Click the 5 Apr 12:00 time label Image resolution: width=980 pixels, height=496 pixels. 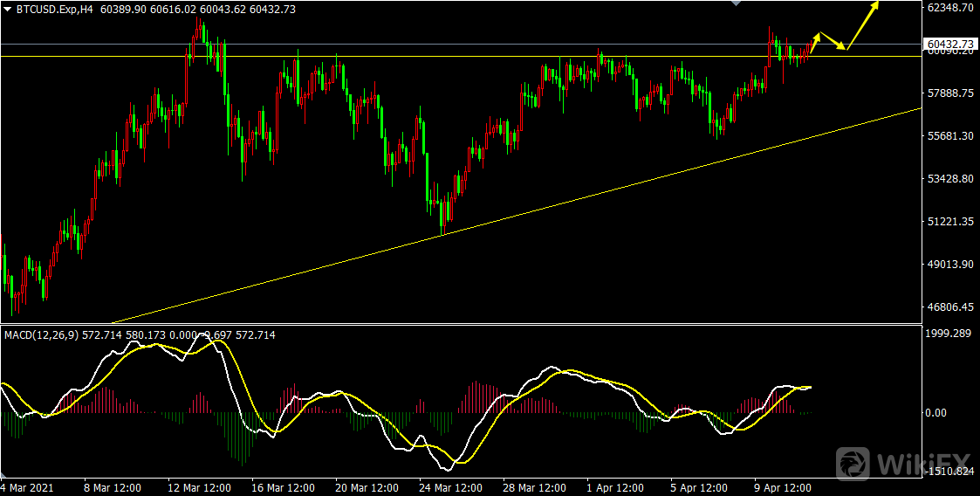pyautogui.click(x=698, y=487)
